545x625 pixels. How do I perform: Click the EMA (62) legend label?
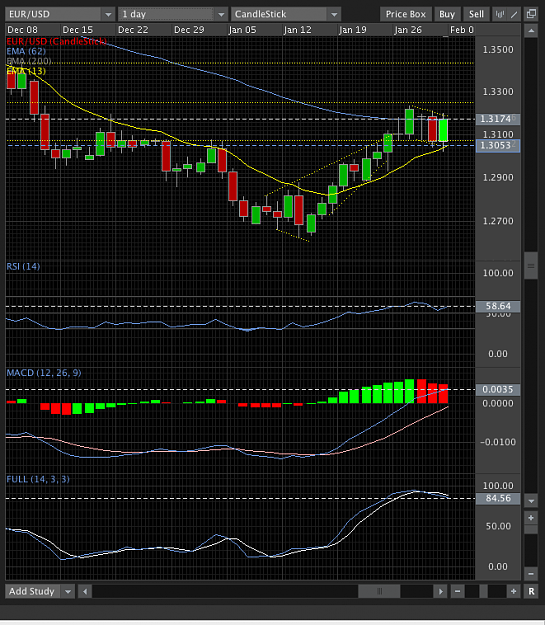click(26, 51)
